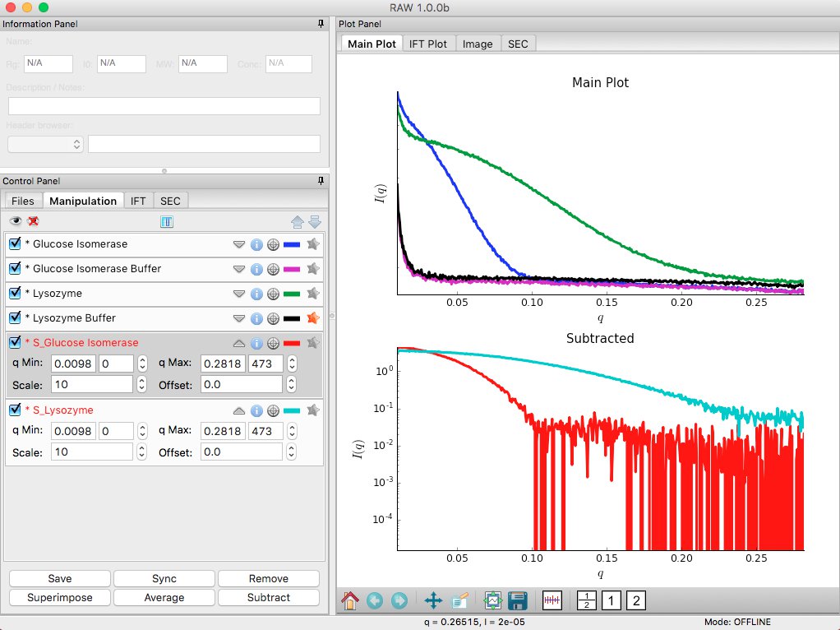
Task: Click the Subtract button
Action: point(269,597)
